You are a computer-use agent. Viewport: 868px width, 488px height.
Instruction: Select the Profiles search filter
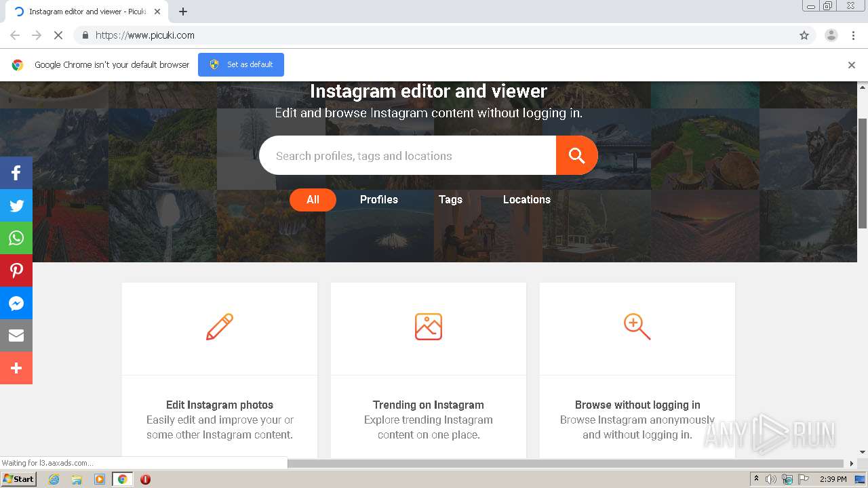379,200
